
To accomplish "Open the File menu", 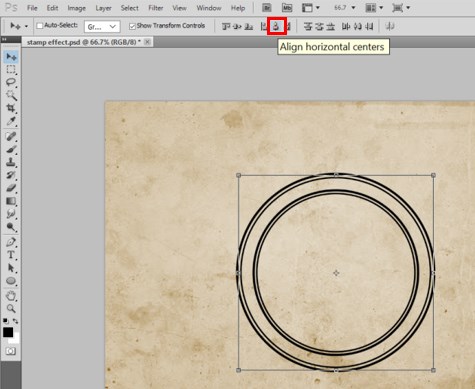I will tap(32, 8).
